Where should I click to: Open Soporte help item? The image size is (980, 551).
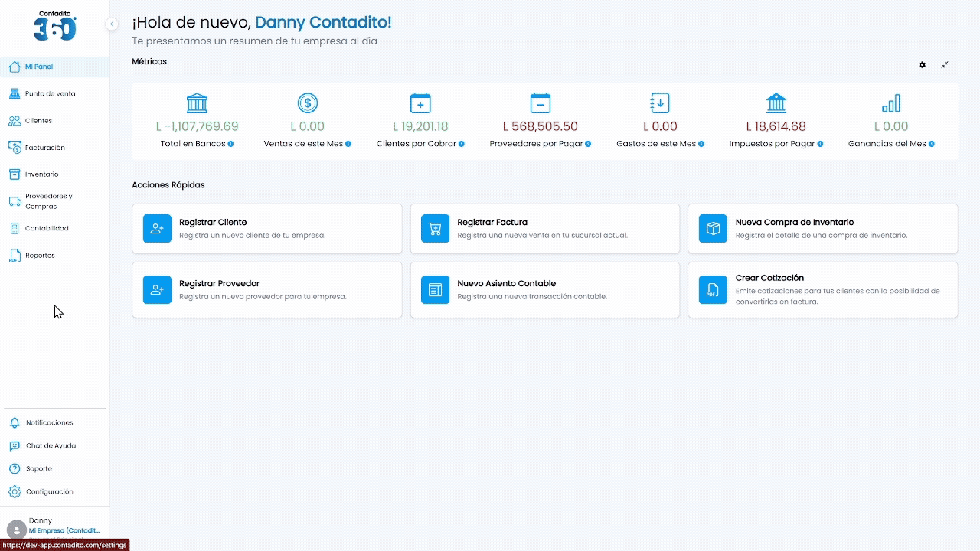pyautogui.click(x=54, y=468)
